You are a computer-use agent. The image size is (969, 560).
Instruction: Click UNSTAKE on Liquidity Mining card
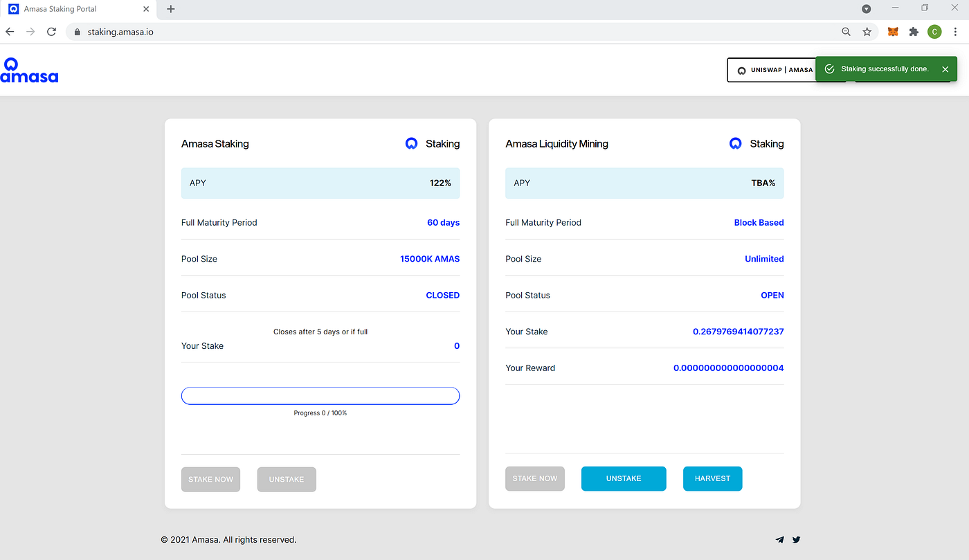624,478
